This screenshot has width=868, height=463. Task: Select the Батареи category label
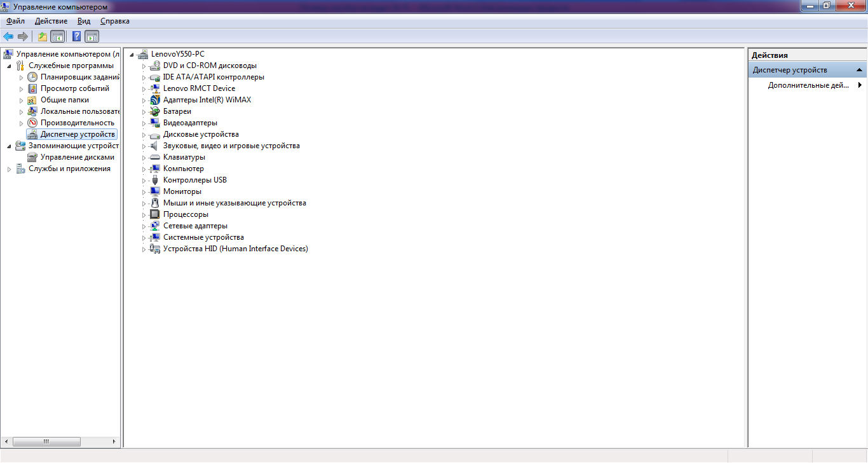click(177, 111)
